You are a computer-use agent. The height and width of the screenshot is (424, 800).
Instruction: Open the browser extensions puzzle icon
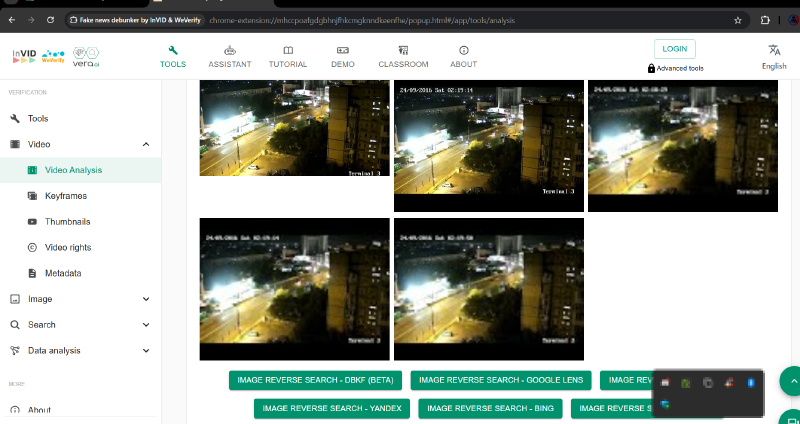[x=765, y=20]
